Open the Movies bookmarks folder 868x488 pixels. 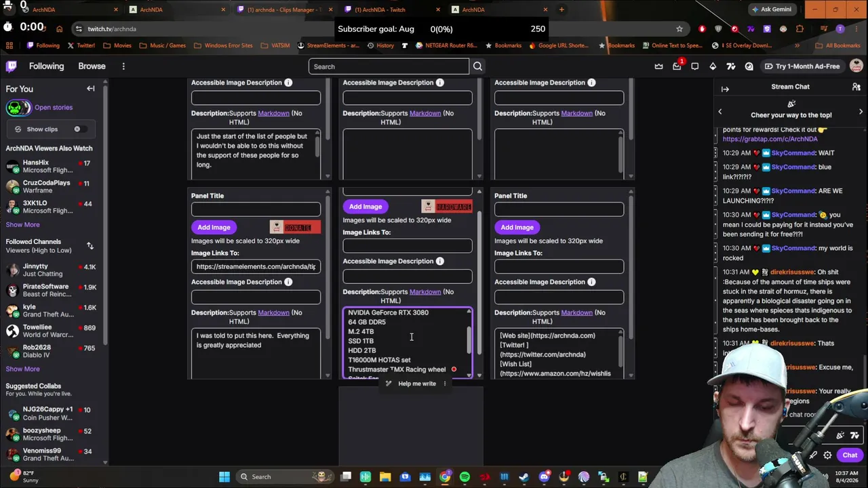(117, 45)
